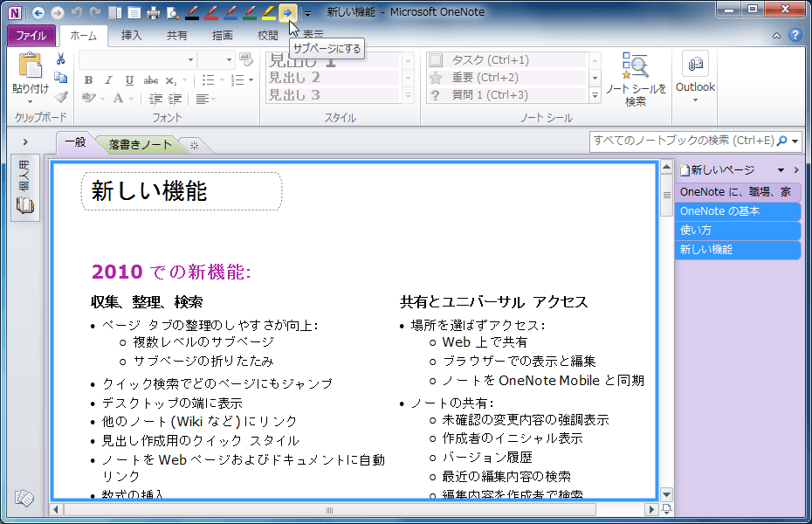This screenshot has width=812, height=524.
Task: Apply the 見出し 2 style
Action: pos(334,78)
